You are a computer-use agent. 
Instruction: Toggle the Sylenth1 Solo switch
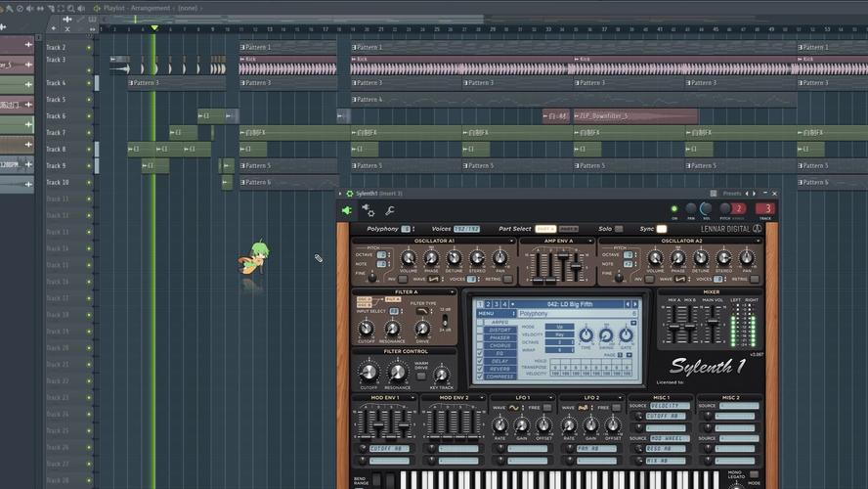[619, 229]
